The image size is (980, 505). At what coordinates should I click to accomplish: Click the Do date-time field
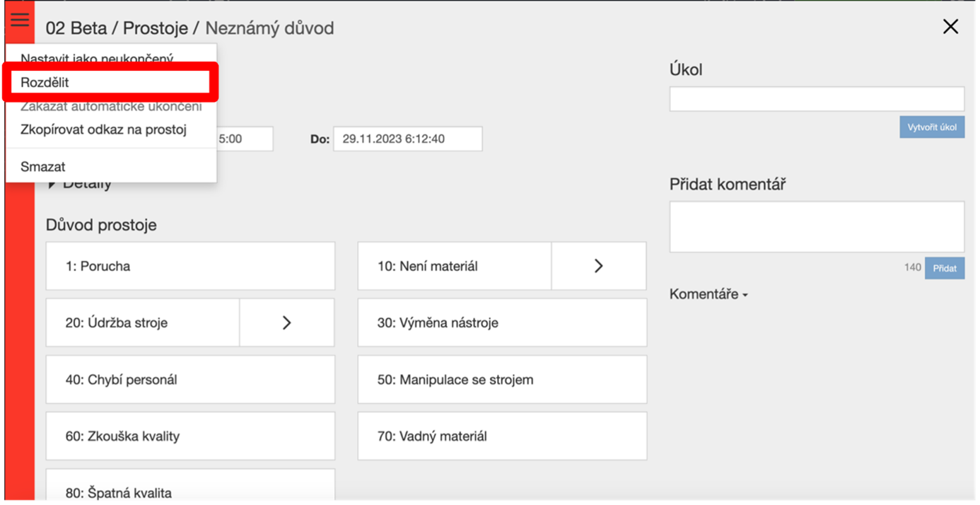(x=408, y=139)
